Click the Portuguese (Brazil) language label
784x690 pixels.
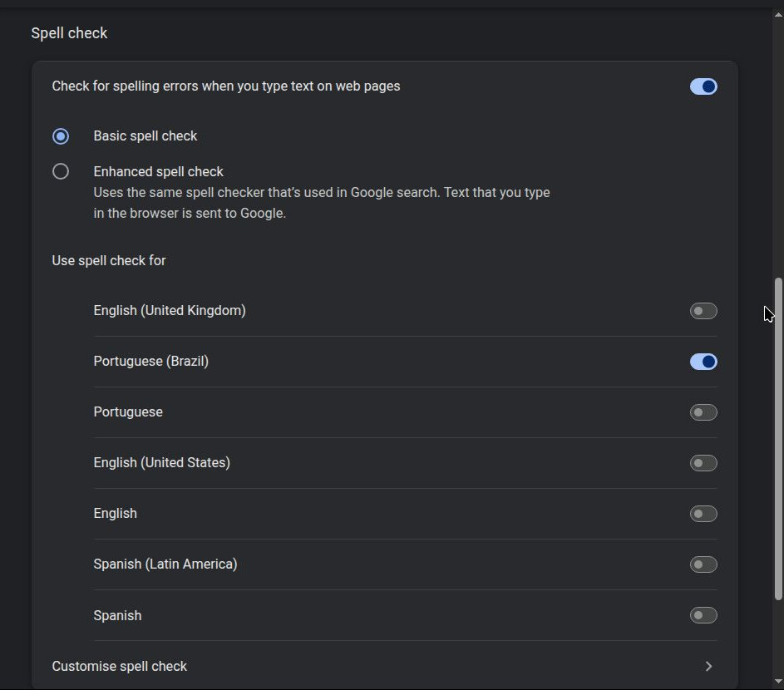point(150,362)
